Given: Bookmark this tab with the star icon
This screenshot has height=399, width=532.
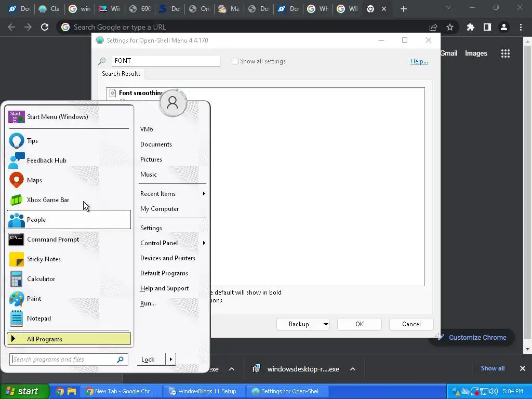Looking at the screenshot, I should pyautogui.click(x=450, y=27).
